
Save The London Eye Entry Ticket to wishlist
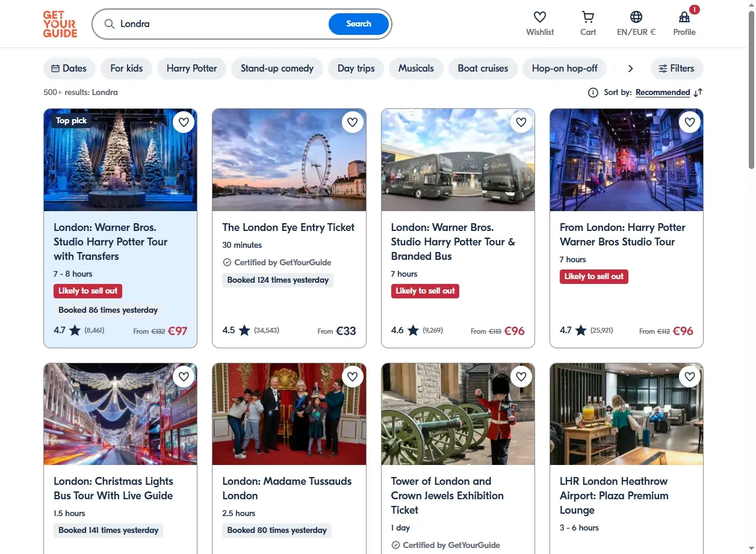[353, 122]
